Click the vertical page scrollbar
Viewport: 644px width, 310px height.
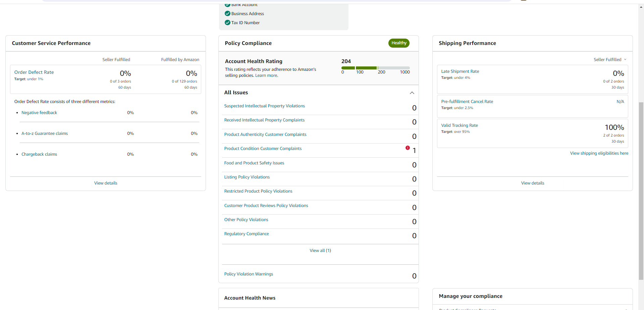[641, 191]
